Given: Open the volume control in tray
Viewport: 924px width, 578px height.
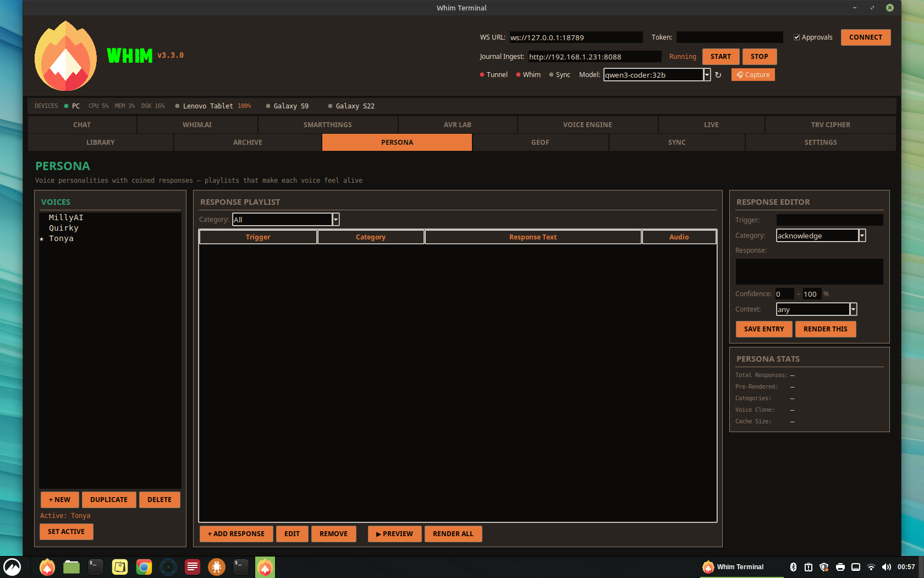Looking at the screenshot, I should point(886,567).
